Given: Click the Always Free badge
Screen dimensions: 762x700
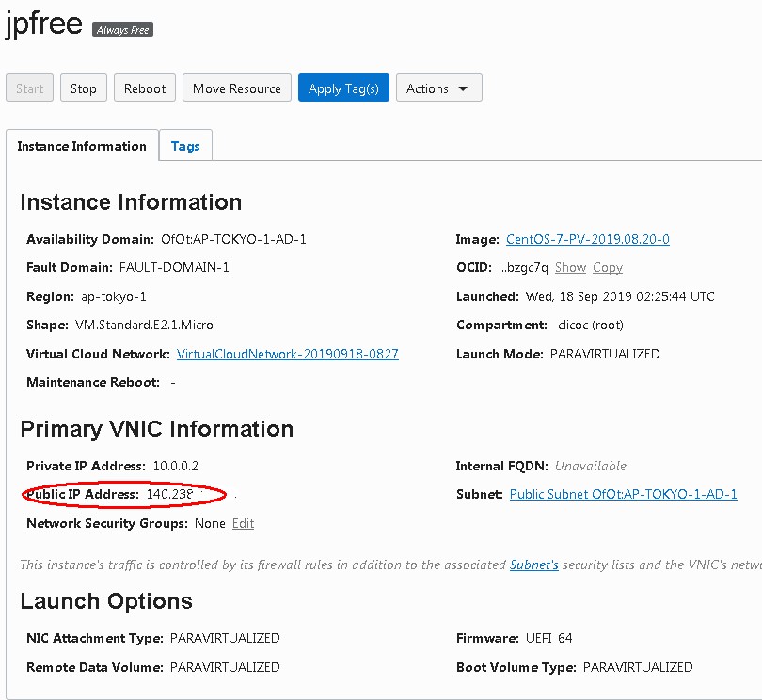Looking at the screenshot, I should [122, 30].
